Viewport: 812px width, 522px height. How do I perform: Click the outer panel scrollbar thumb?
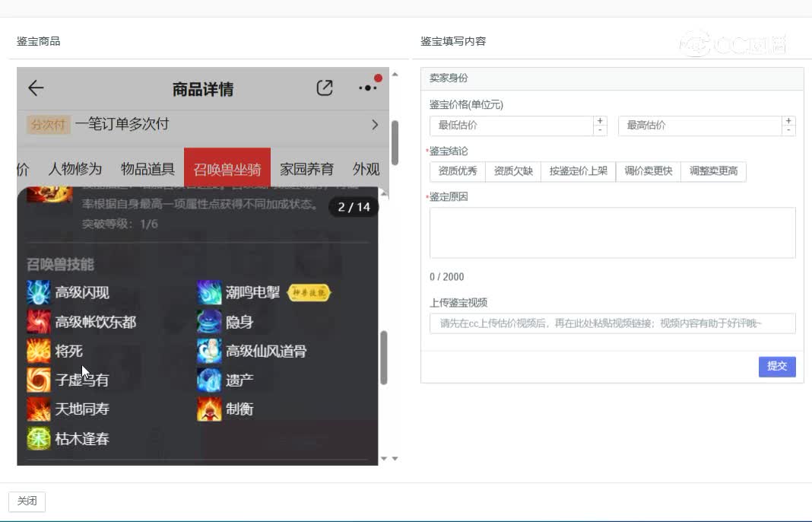[x=395, y=142]
